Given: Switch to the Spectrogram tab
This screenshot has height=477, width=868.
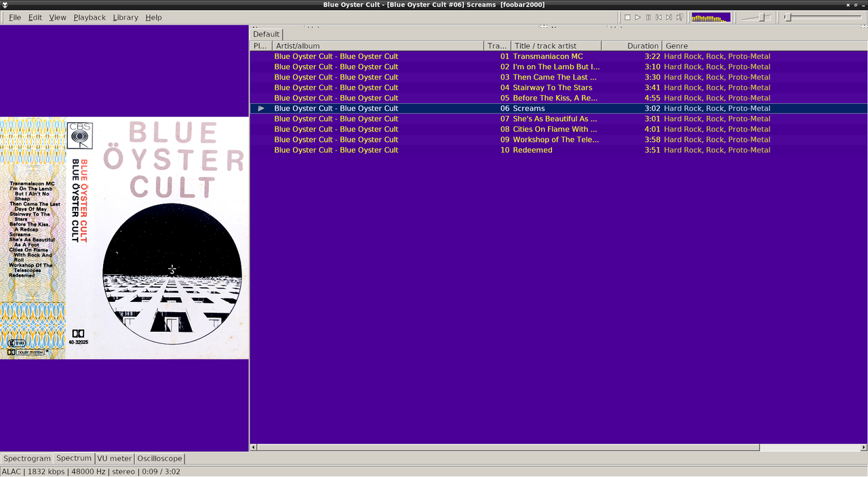Looking at the screenshot, I should (x=26, y=459).
